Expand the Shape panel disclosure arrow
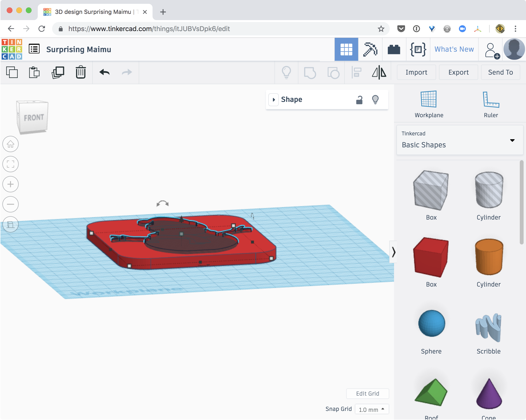Screen dimensions: 526x420 pyautogui.click(x=274, y=99)
